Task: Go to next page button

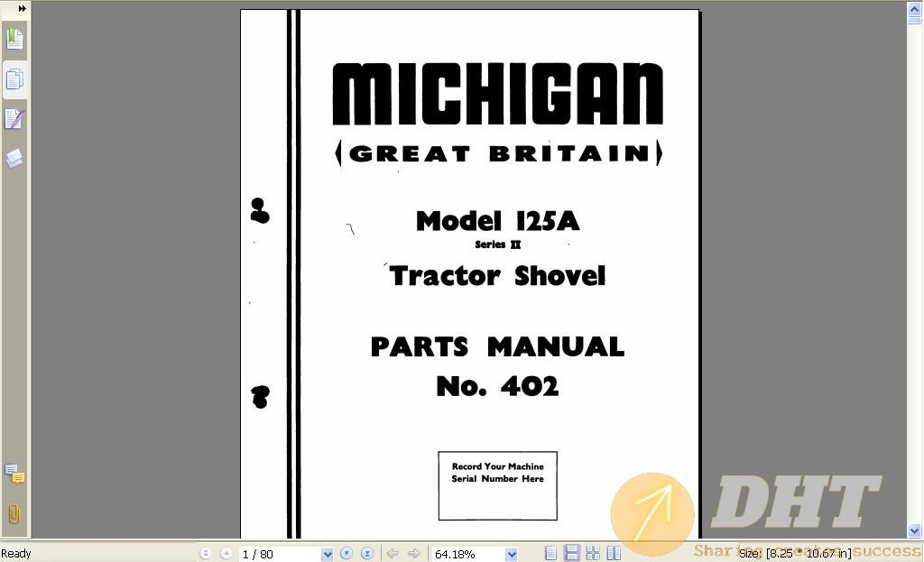Action: click(346, 554)
